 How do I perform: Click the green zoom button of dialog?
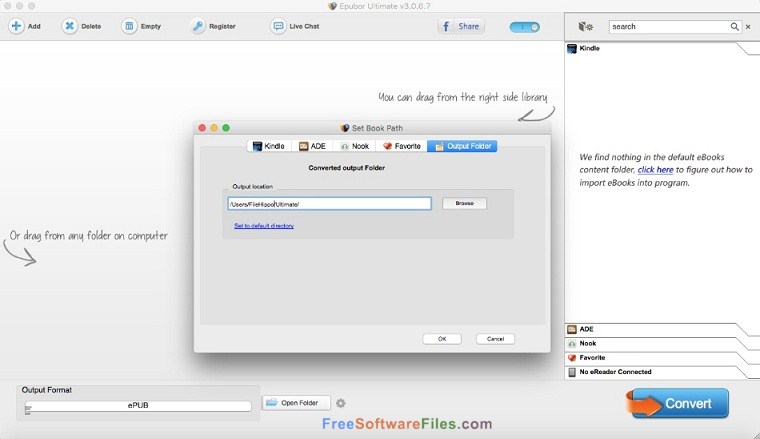pyautogui.click(x=226, y=128)
